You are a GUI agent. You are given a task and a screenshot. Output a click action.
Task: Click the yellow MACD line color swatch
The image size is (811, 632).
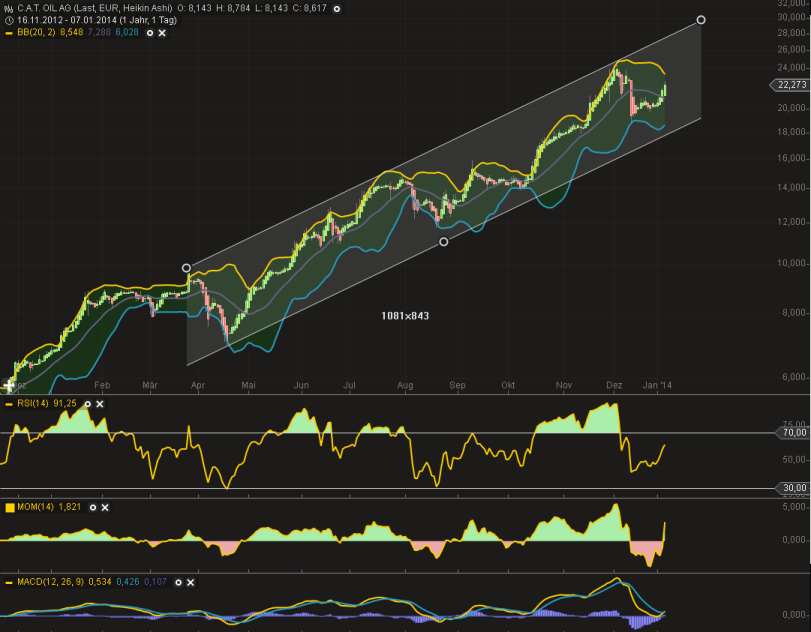pos(9,582)
